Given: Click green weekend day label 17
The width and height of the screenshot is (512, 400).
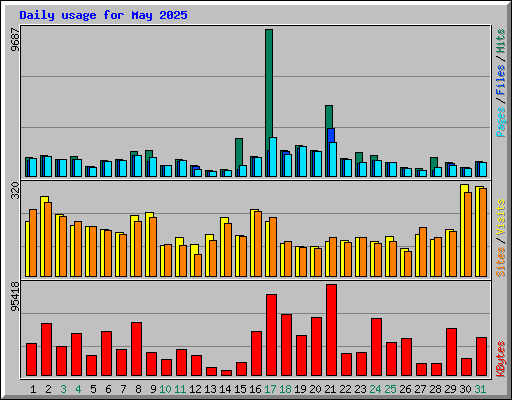Looking at the screenshot, I should tap(270, 389).
